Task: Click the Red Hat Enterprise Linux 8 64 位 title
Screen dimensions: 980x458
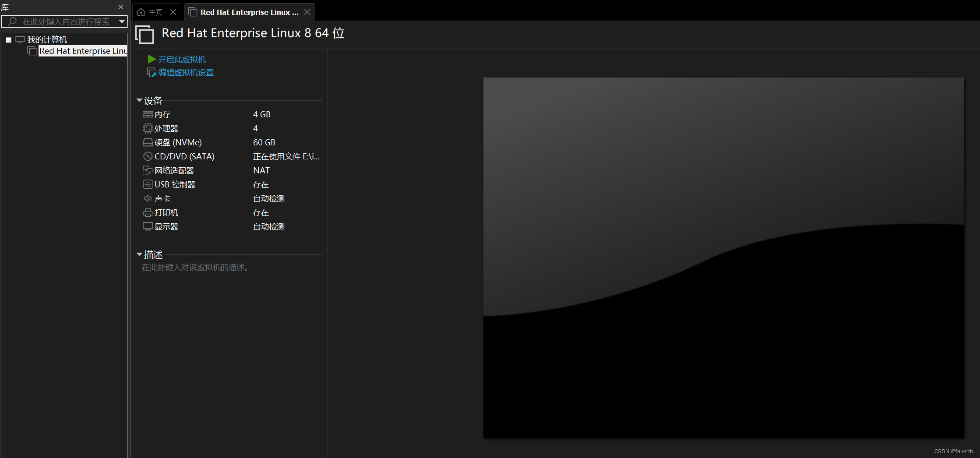Action: [253, 33]
